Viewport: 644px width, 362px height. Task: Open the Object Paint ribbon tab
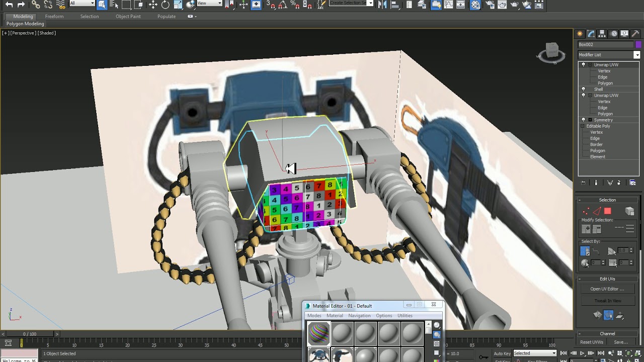(128, 16)
